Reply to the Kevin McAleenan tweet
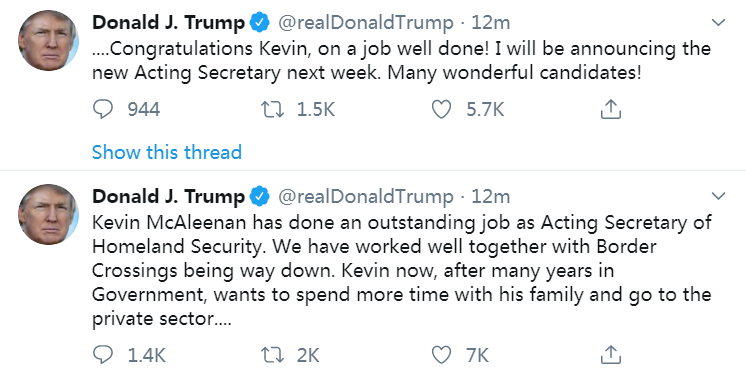This screenshot has height=373, width=746. tap(102, 355)
